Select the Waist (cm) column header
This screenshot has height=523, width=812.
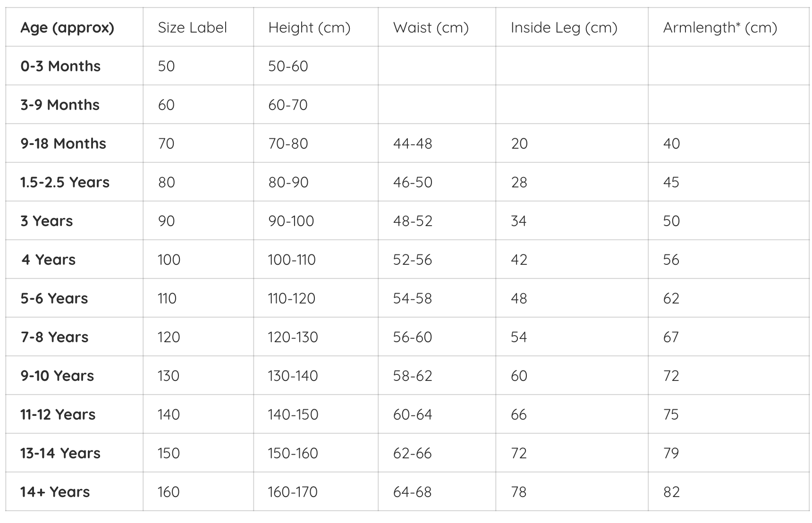click(431, 28)
